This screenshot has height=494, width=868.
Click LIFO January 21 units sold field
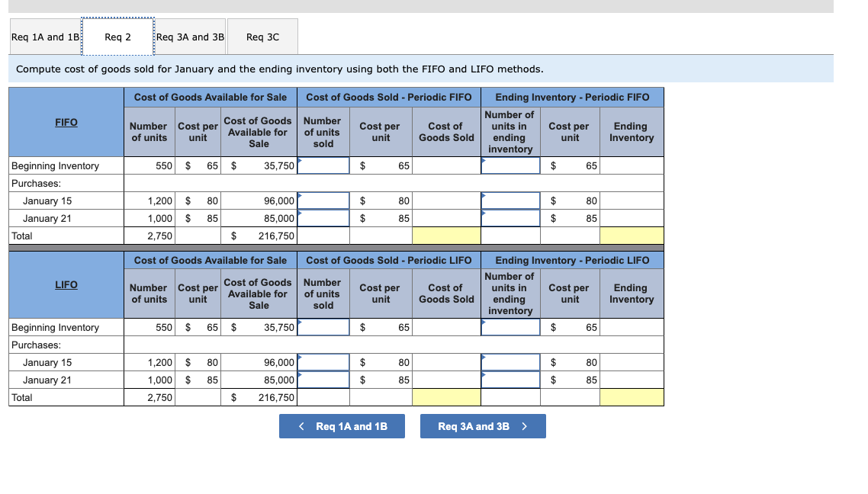tap(323, 380)
